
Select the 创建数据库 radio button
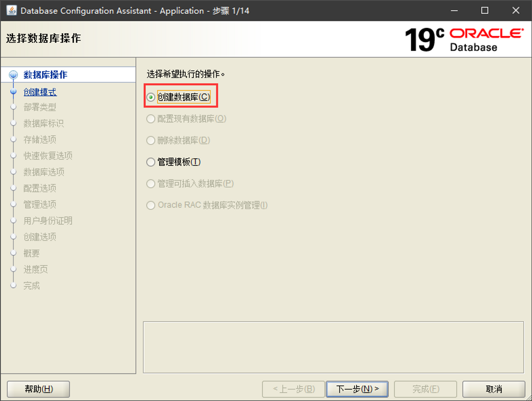point(151,97)
